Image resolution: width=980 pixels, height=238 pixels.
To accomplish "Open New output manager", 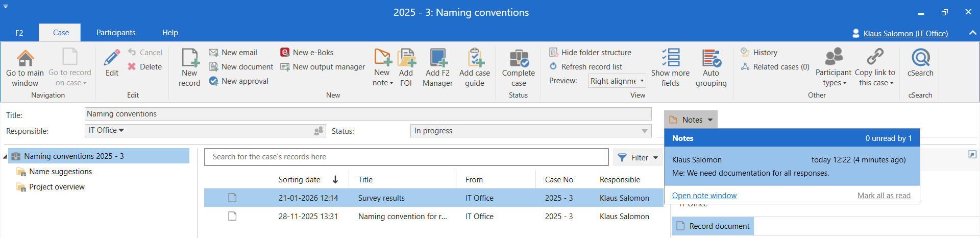I will click(323, 67).
